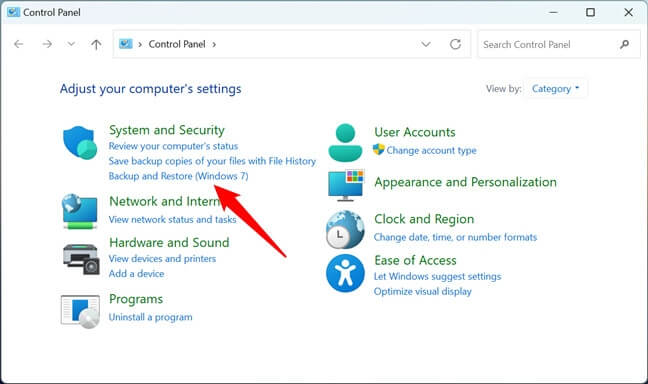Open the Programs disc icon
This screenshot has width=648, height=384.
tap(80, 311)
